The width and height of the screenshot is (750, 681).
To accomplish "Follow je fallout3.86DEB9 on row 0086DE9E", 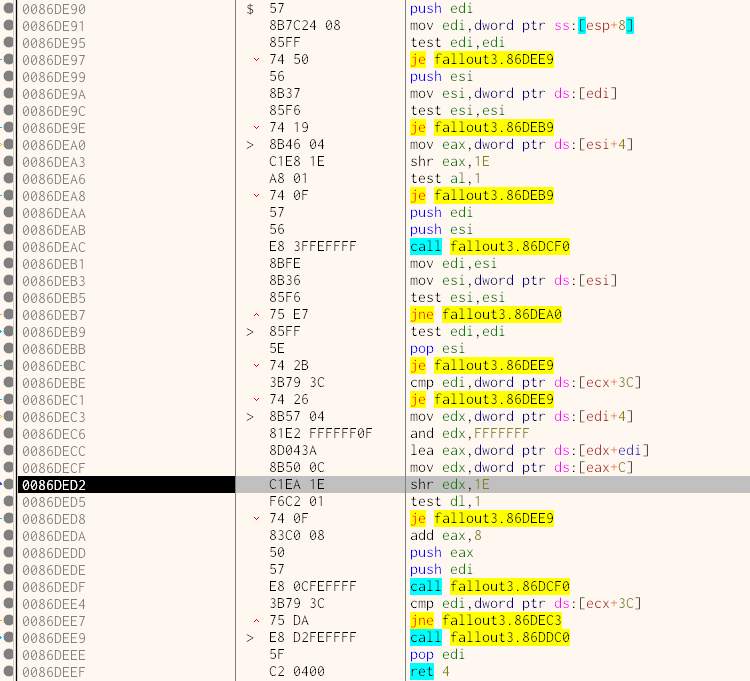I will pyautogui.click(x=482, y=127).
